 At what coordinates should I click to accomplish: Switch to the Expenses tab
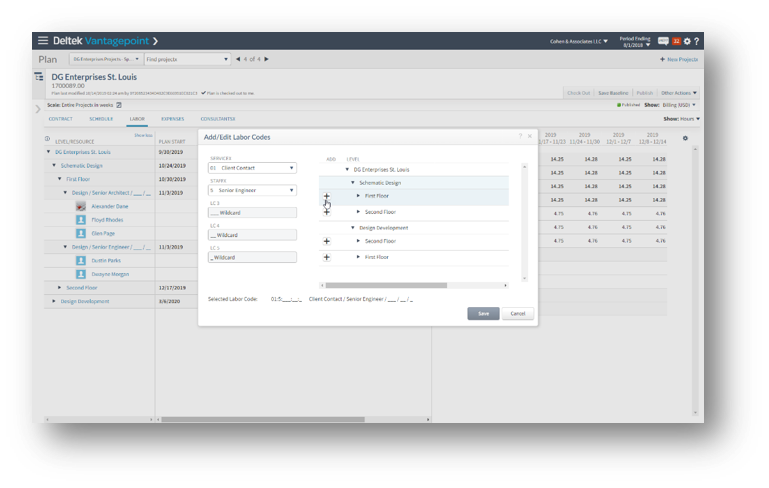point(173,119)
